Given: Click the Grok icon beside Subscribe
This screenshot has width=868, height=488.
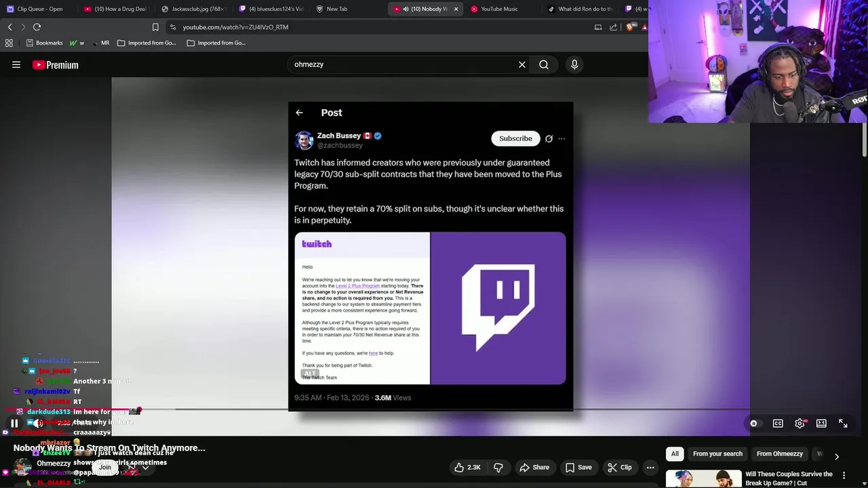Looking at the screenshot, I should pyautogui.click(x=549, y=138).
